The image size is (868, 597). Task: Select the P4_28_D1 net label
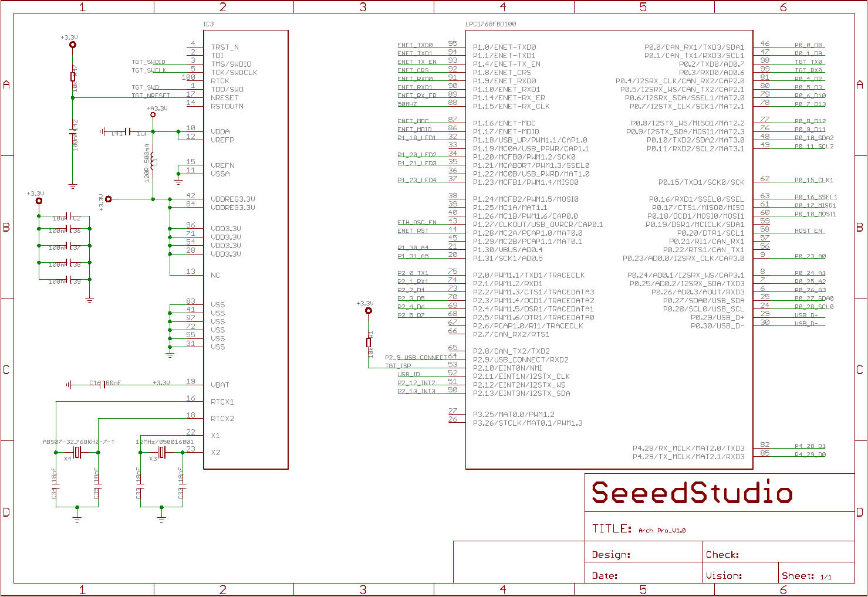pos(810,446)
